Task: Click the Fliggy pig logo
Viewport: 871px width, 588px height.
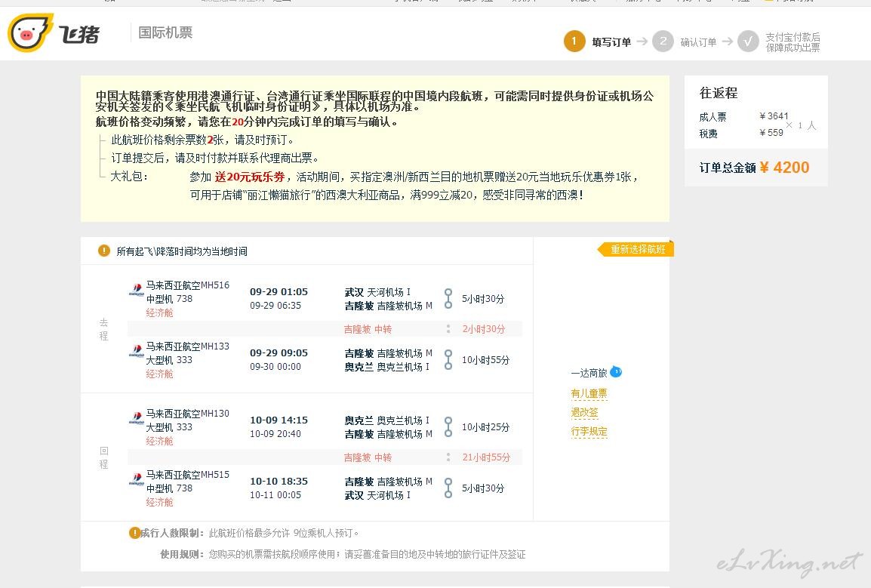Action: point(30,32)
